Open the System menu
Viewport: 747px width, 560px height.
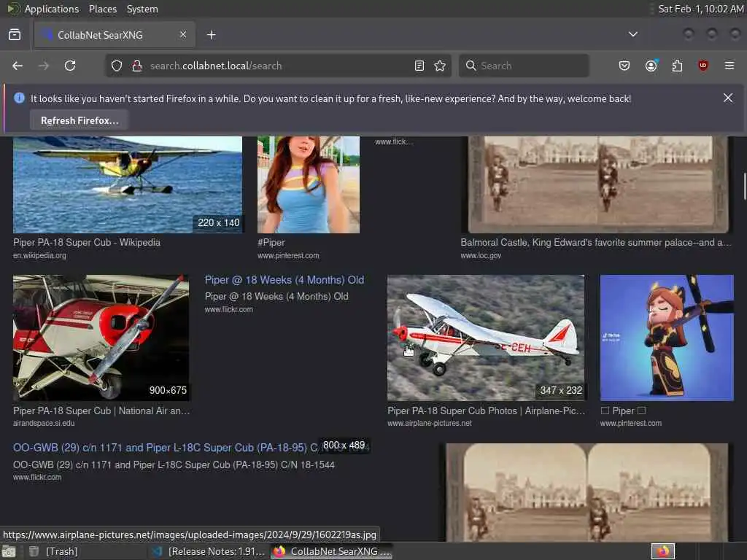(x=142, y=9)
